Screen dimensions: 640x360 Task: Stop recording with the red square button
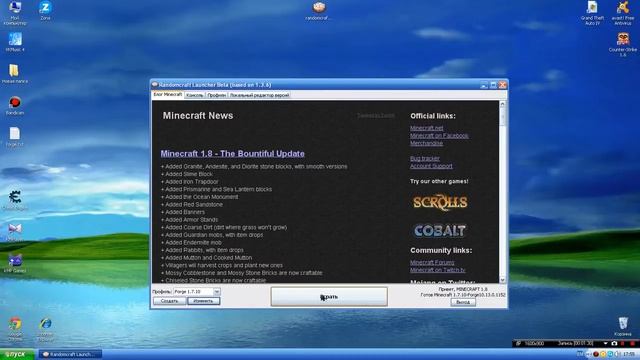pyautogui.click(x=632, y=343)
